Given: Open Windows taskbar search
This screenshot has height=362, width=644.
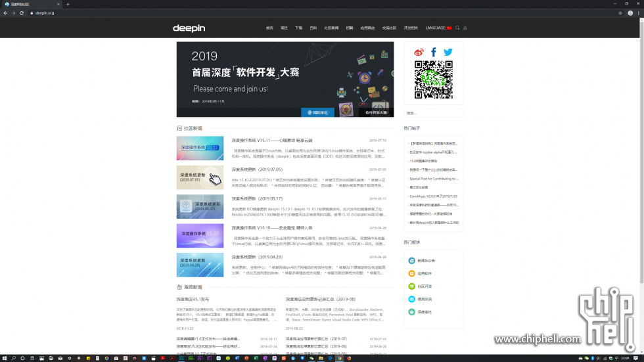Looking at the screenshot, I should (14, 358).
